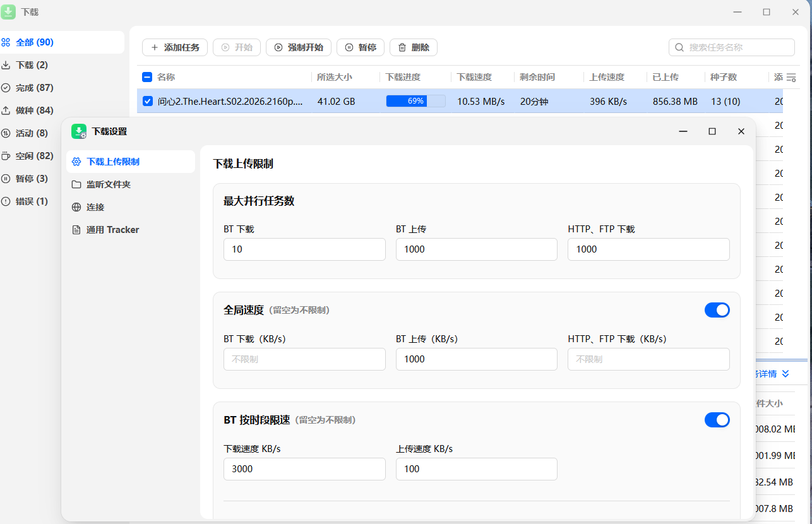The width and height of the screenshot is (812, 524).
Task: Click the 删除 trash icon button
Action: point(414,47)
